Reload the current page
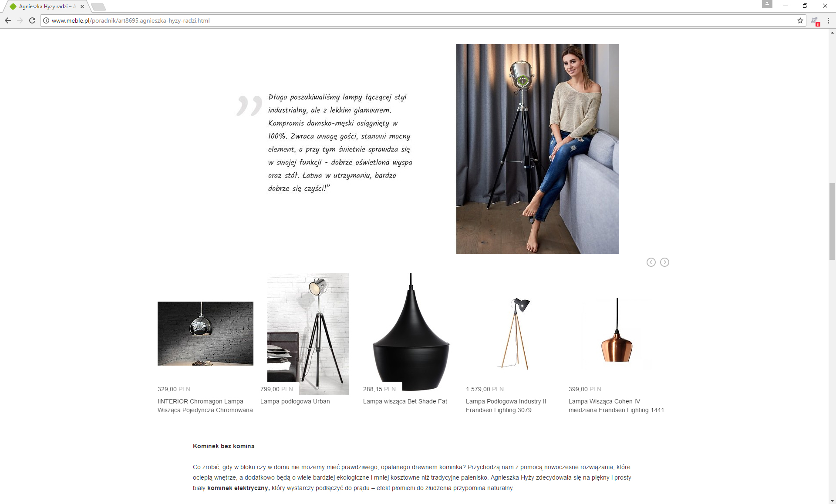The height and width of the screenshot is (504, 836). click(32, 20)
